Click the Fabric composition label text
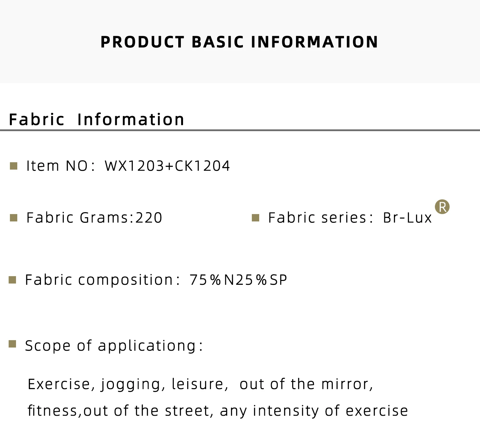 pyautogui.click(x=102, y=280)
